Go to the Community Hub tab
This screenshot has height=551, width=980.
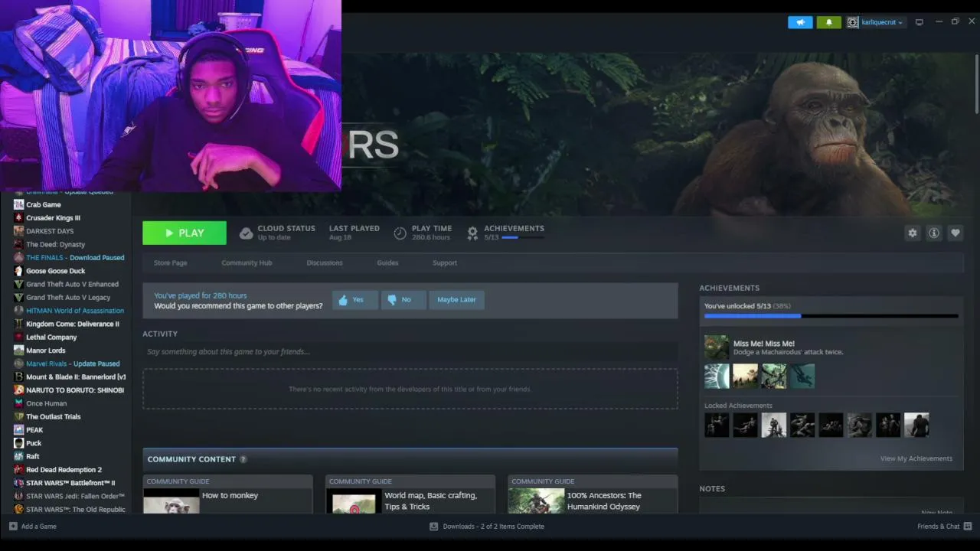[247, 262]
